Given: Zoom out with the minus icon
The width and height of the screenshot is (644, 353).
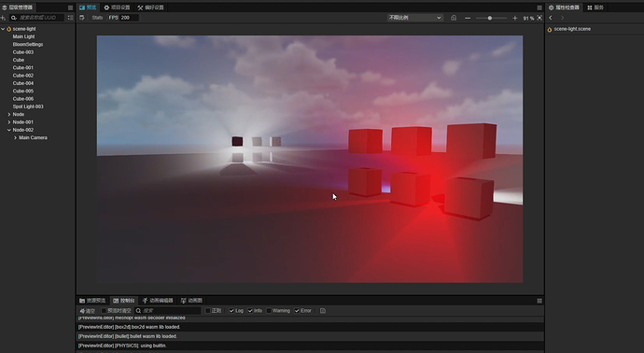Looking at the screenshot, I should click(x=468, y=18).
